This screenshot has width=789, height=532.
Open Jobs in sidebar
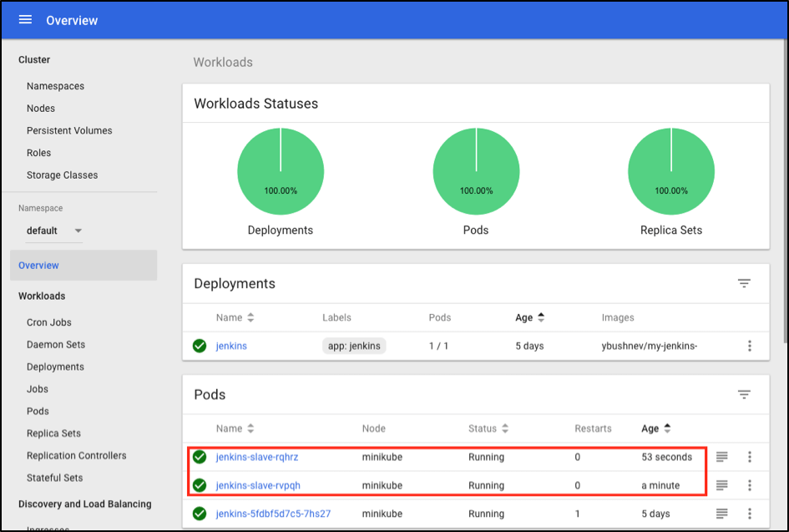pos(38,388)
